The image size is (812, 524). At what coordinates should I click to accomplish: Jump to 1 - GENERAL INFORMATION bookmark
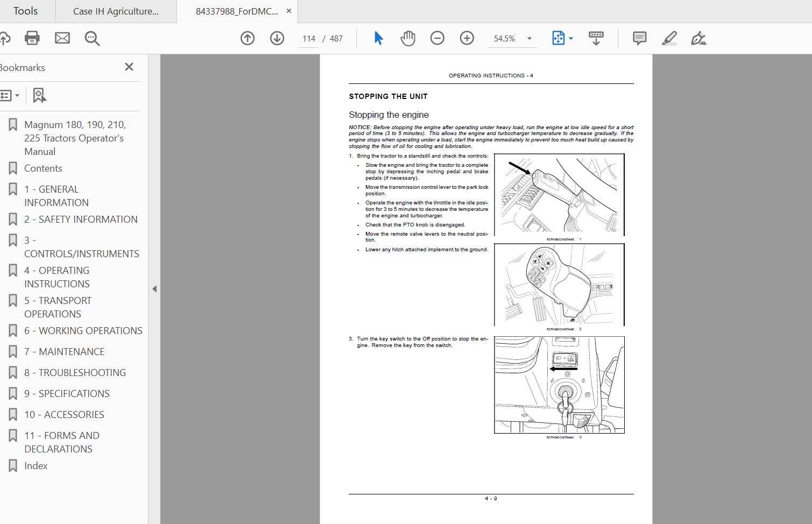(57, 196)
